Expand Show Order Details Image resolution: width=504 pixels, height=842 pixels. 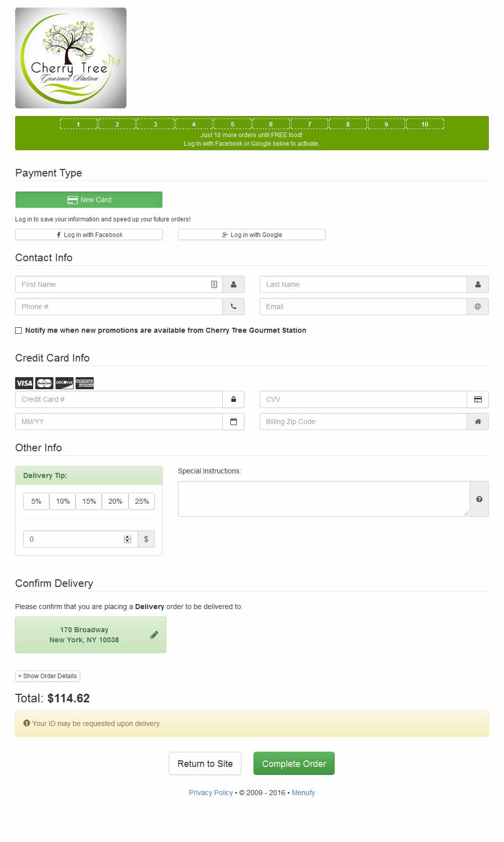tap(47, 676)
